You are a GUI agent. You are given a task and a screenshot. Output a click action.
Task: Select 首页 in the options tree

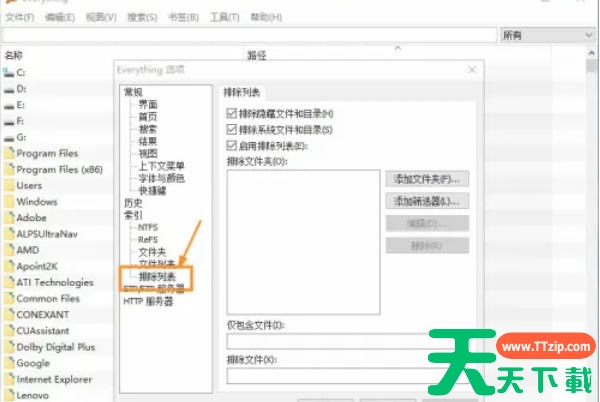pyautogui.click(x=148, y=117)
